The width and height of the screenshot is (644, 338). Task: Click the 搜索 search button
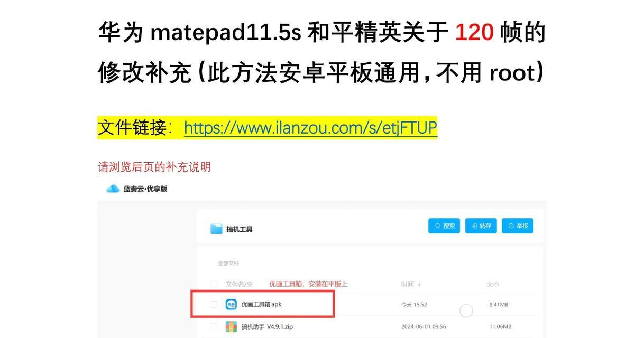(444, 226)
